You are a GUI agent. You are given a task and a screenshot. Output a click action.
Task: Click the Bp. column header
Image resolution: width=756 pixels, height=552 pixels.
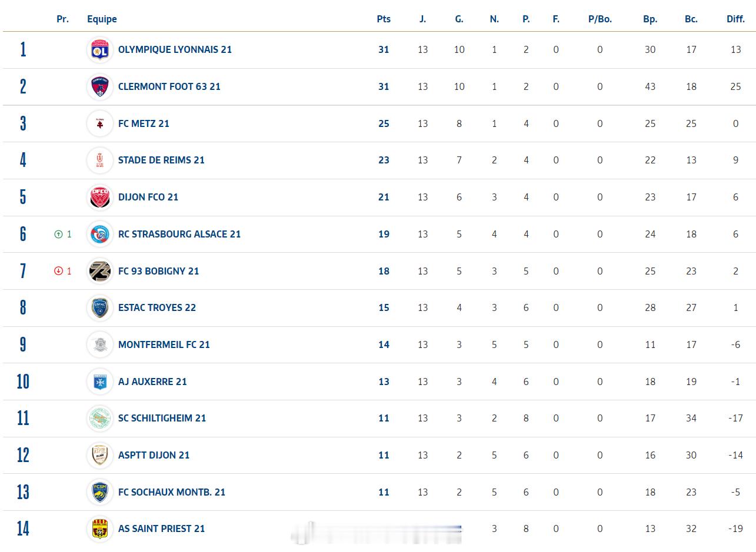point(650,19)
